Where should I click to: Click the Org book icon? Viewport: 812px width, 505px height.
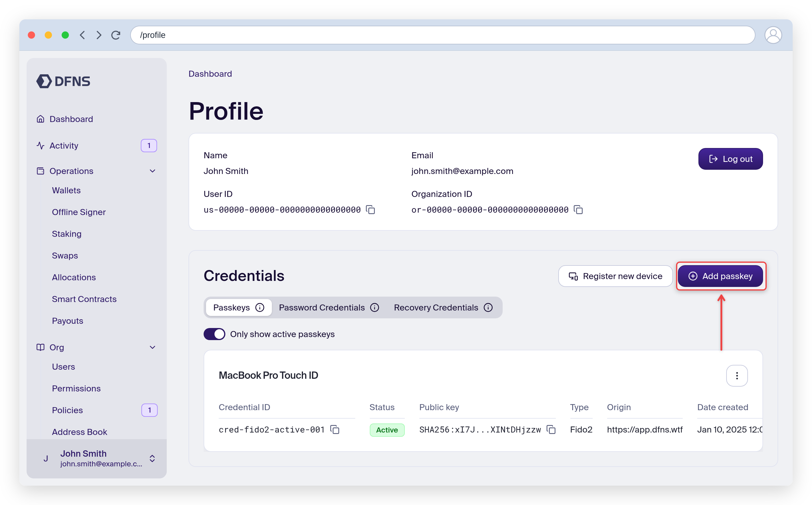40,347
